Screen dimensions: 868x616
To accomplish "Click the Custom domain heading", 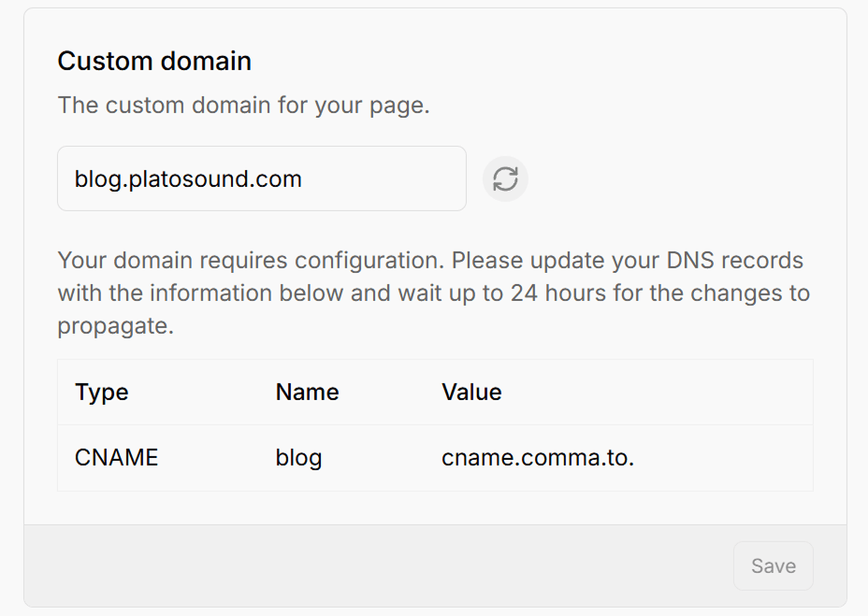I will tap(154, 61).
